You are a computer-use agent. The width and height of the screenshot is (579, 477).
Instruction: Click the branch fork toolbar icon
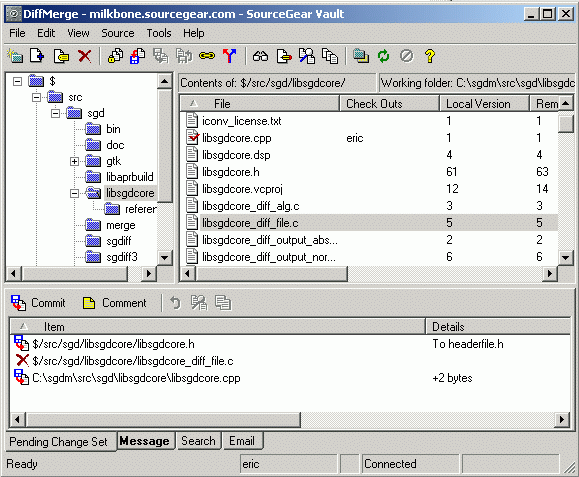(x=229, y=56)
